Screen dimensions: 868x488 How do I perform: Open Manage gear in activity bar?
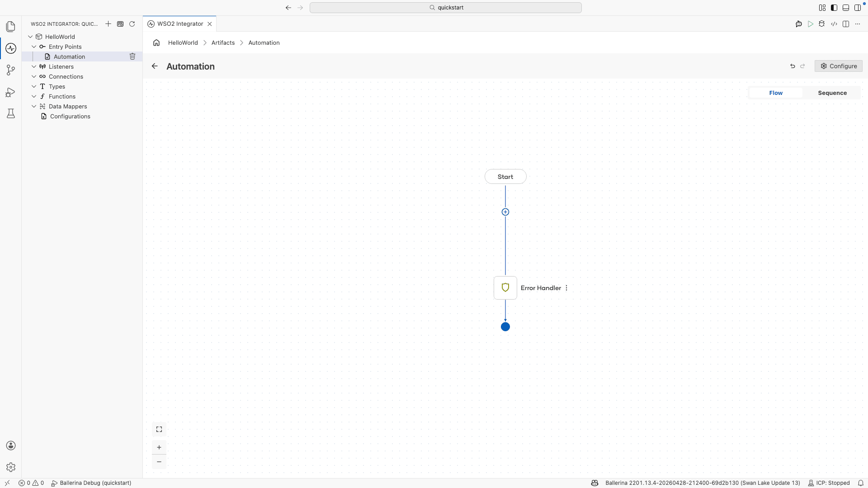click(11, 467)
